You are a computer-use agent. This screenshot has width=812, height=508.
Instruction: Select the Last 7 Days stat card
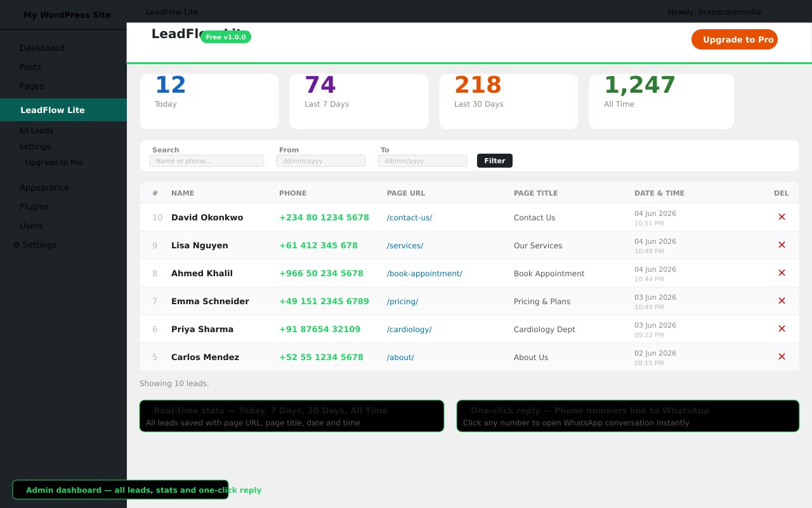(359, 102)
